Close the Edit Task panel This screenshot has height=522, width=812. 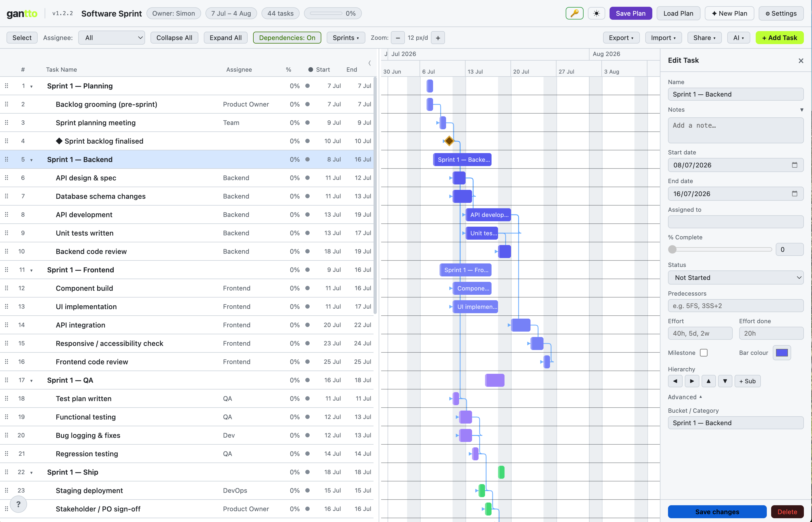point(801,61)
